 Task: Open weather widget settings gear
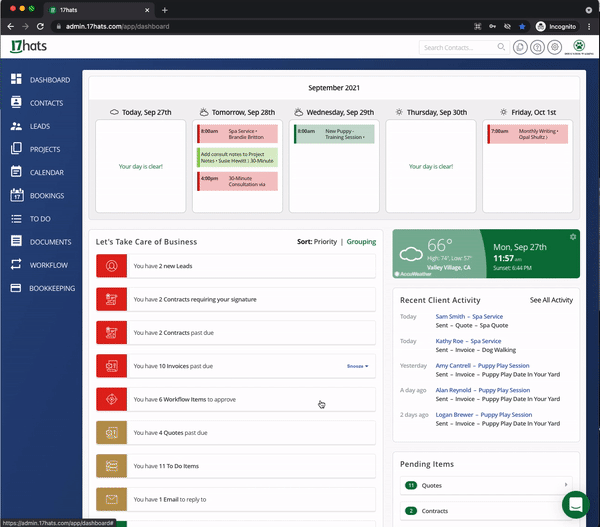pos(573,237)
